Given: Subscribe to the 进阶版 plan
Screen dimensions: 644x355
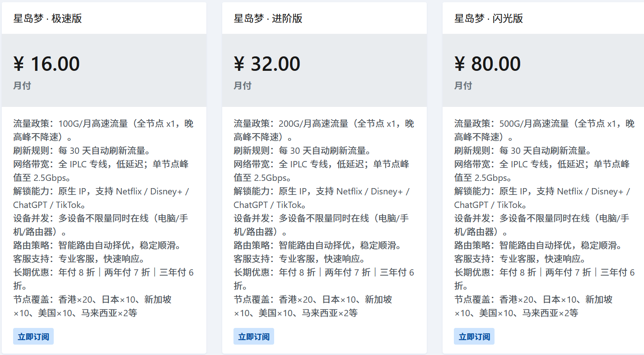Looking at the screenshot, I should click(x=254, y=337).
